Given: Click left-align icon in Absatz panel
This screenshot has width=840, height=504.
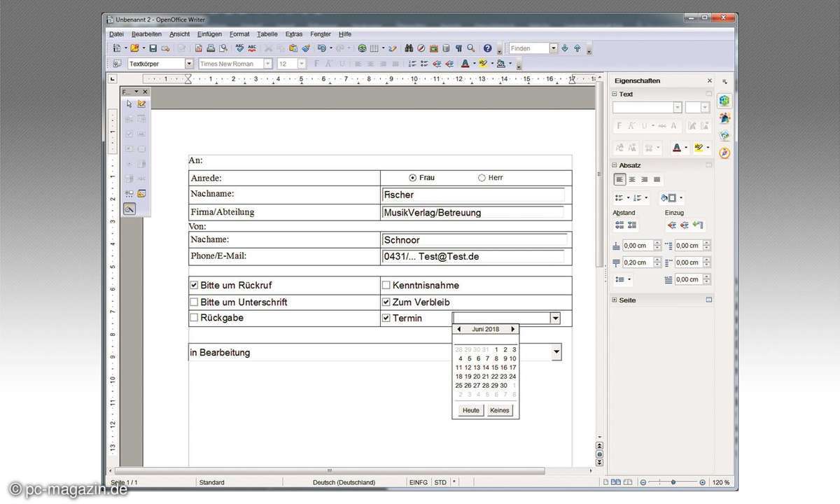Looking at the screenshot, I should [x=620, y=179].
